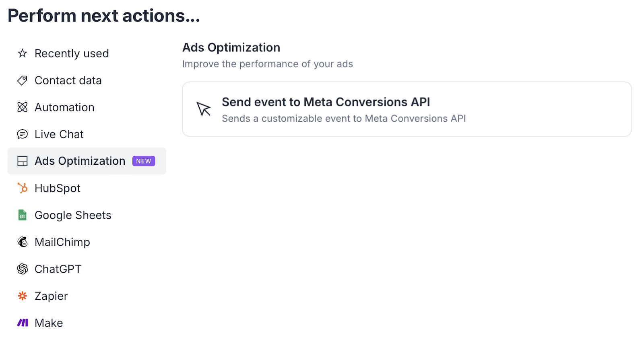Click the NEW badge beside Ads Optimization
This screenshot has width=644, height=340.
pos(144,161)
